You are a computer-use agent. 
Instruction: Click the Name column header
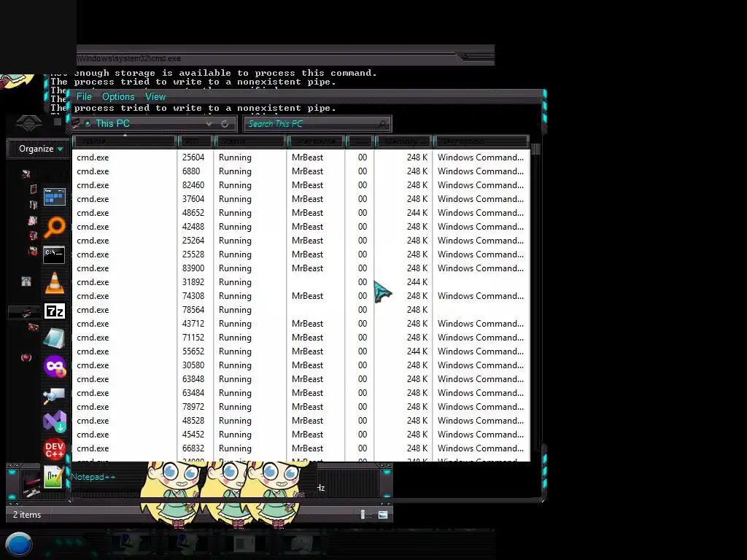[124, 142]
